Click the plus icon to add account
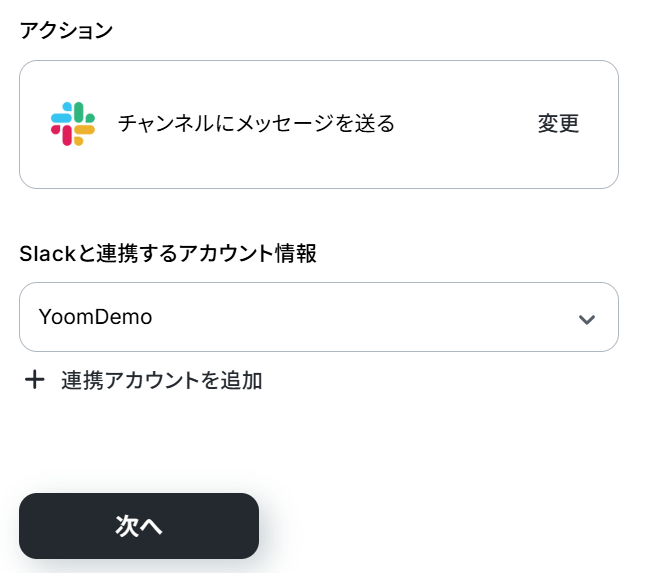The image size is (666, 573). tap(35, 380)
